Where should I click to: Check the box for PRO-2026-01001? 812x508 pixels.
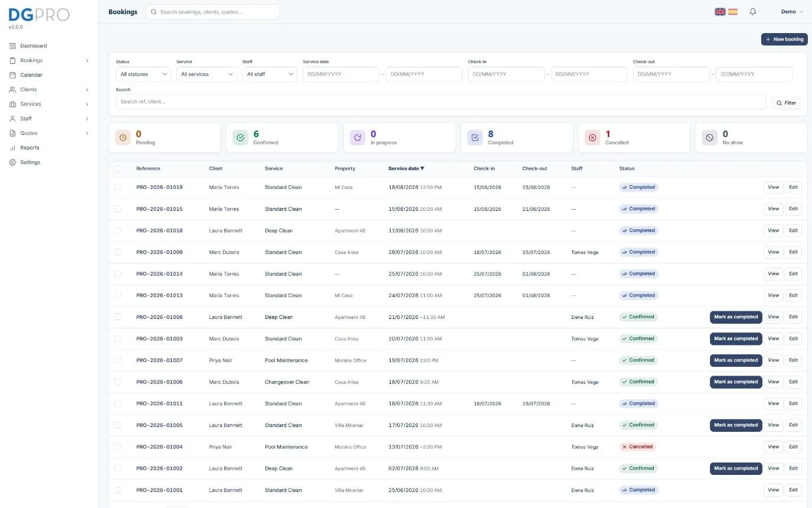coord(117,490)
